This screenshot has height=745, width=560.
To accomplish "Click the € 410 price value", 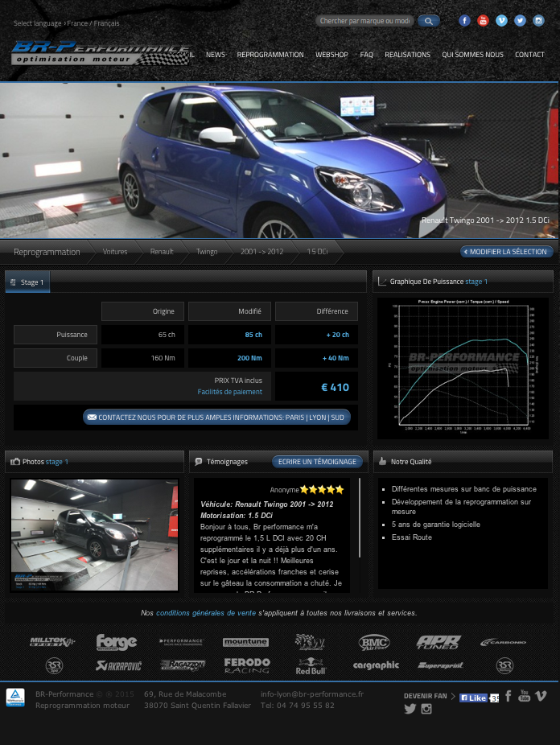I will click(336, 387).
